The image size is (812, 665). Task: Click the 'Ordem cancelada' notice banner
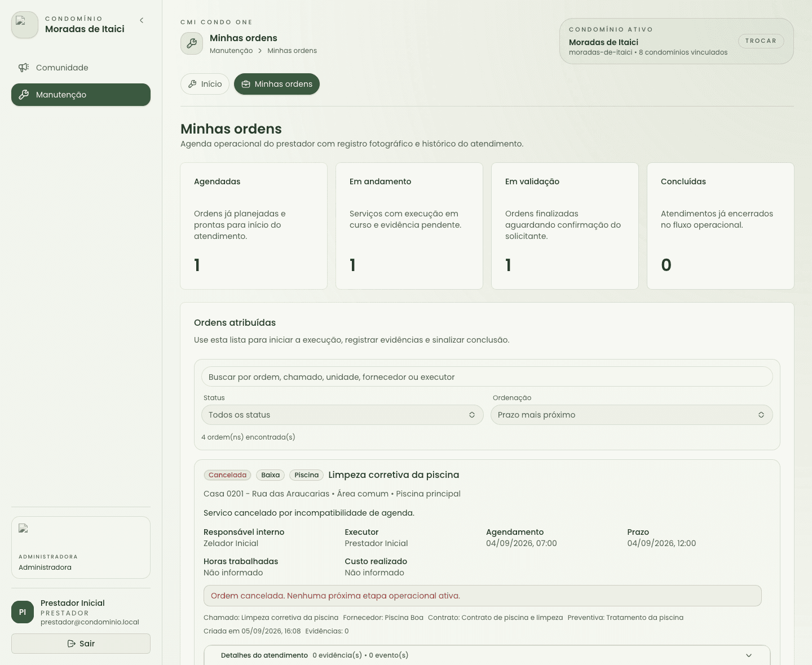click(x=482, y=596)
